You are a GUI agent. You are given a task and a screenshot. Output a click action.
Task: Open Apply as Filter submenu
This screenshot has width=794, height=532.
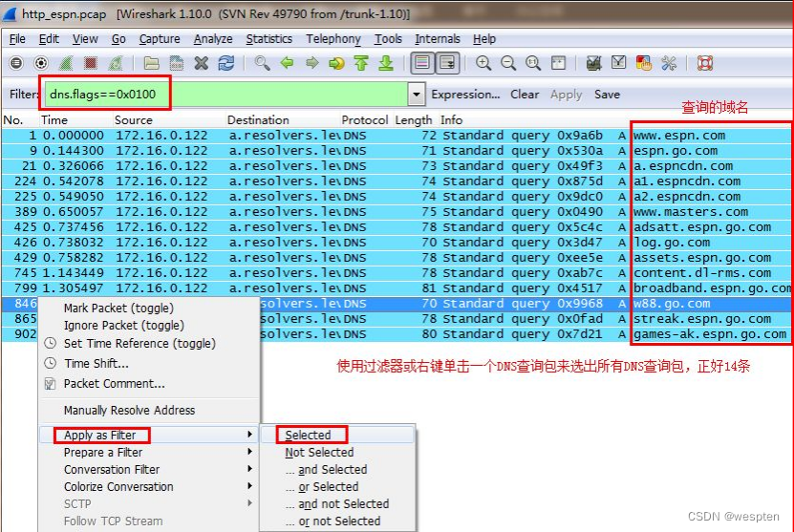[x=149, y=435]
